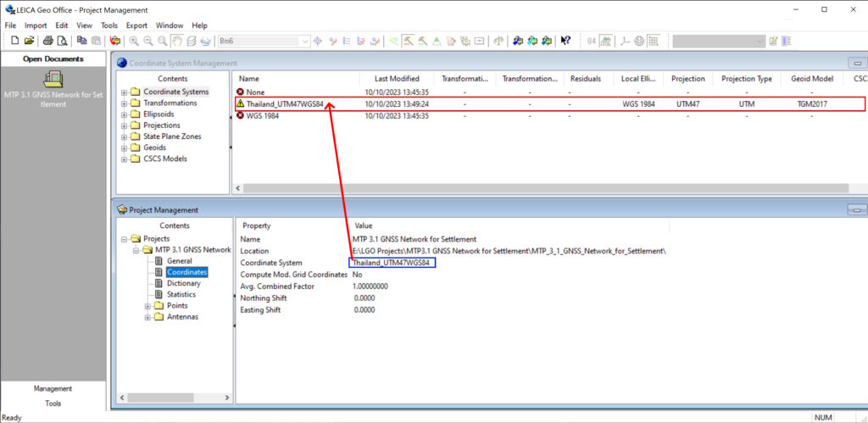Open the Export menu
This screenshot has height=423, width=868.
136,25
